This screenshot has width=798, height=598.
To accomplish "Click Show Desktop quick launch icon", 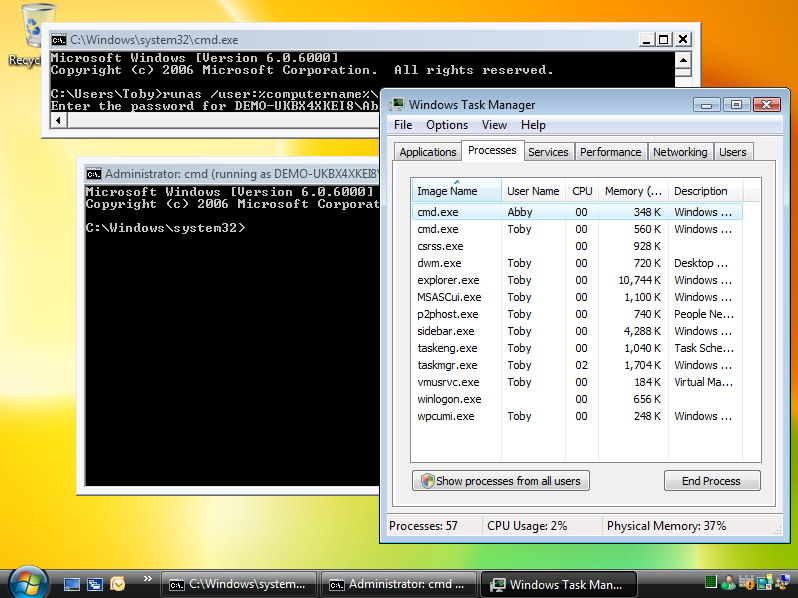I will click(x=72, y=584).
